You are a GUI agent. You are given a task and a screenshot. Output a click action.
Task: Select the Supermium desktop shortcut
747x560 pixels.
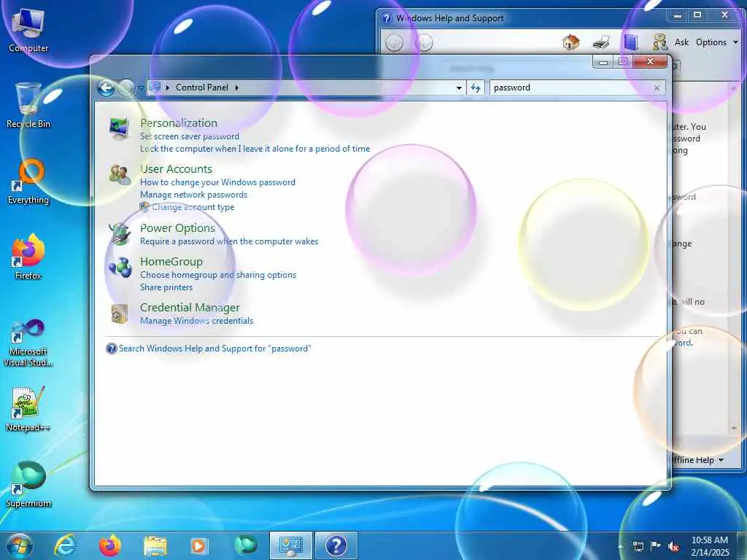(x=28, y=484)
